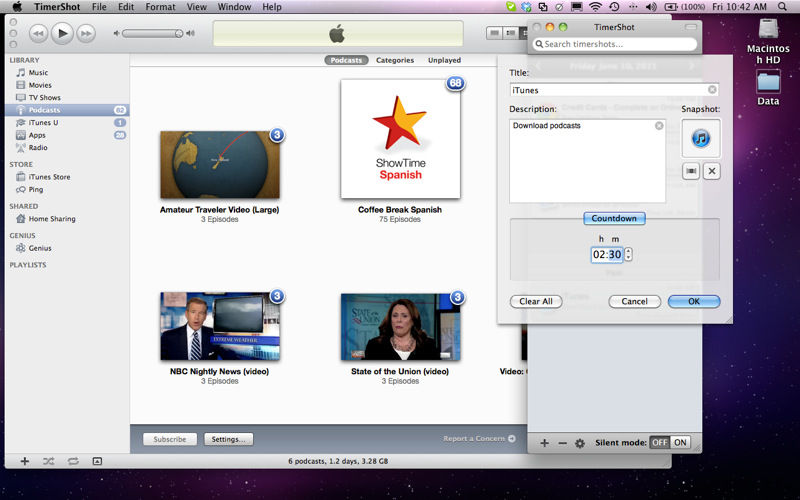This screenshot has height=500, width=800.
Task: Select Podcasts in the sidebar
Action: [x=67, y=110]
